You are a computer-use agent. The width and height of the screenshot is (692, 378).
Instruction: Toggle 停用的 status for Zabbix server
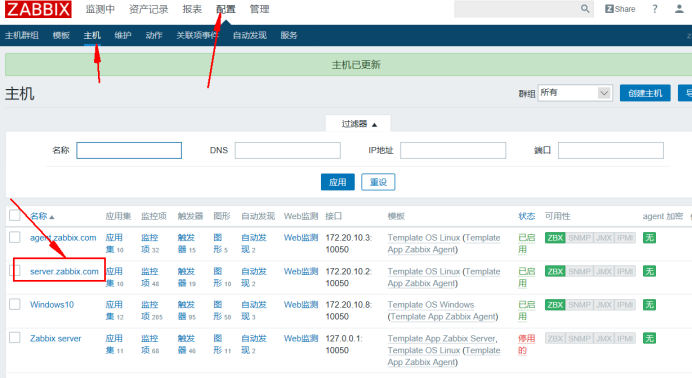pos(527,344)
